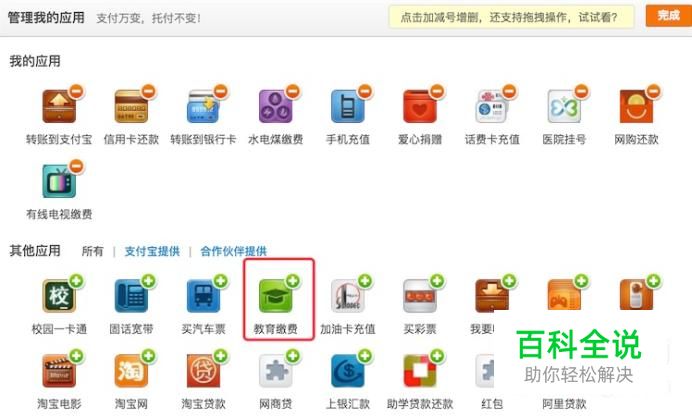Open the 医院挂号 hospital registration icon
Image resolution: width=692 pixels, height=419 pixels.
[x=564, y=106]
